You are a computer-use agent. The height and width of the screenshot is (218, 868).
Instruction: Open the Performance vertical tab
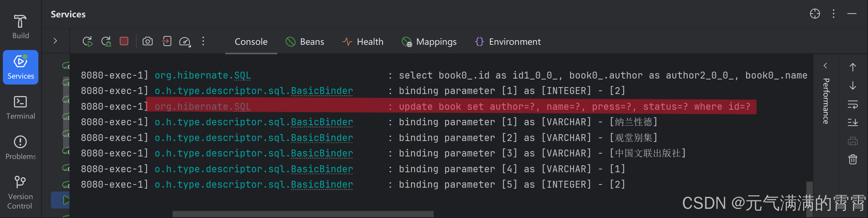click(825, 101)
